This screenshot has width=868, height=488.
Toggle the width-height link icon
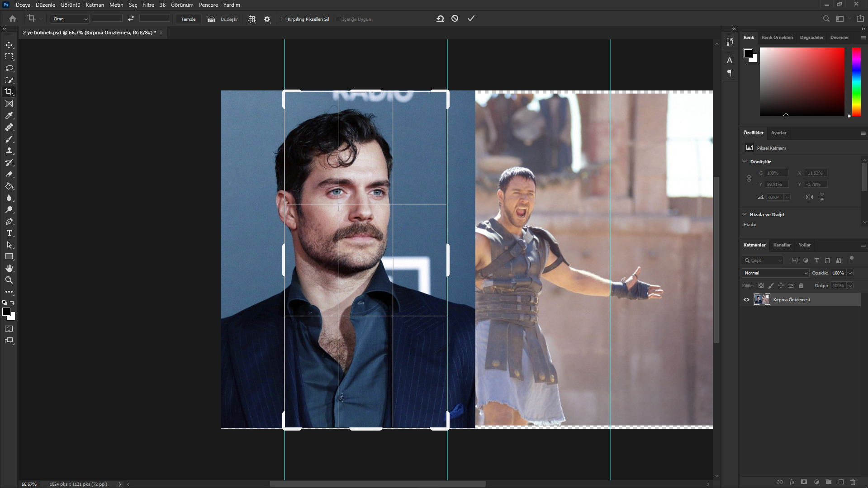[749, 179]
